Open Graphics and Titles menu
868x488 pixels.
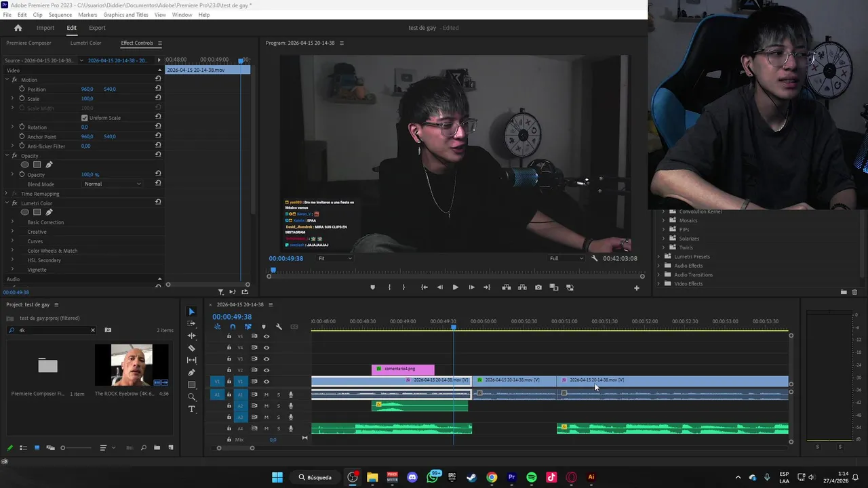[x=125, y=15]
